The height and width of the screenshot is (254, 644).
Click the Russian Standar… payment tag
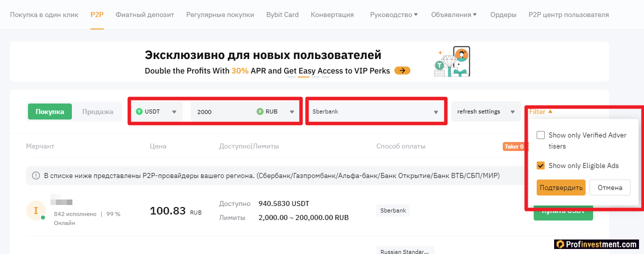point(405,251)
